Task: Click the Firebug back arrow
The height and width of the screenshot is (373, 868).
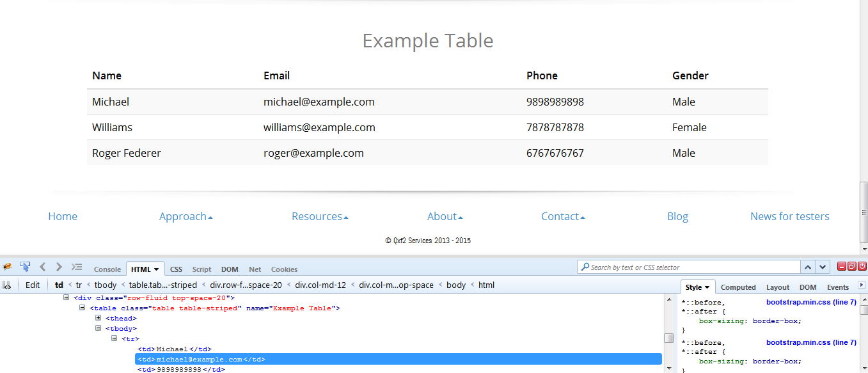Action: (x=43, y=267)
